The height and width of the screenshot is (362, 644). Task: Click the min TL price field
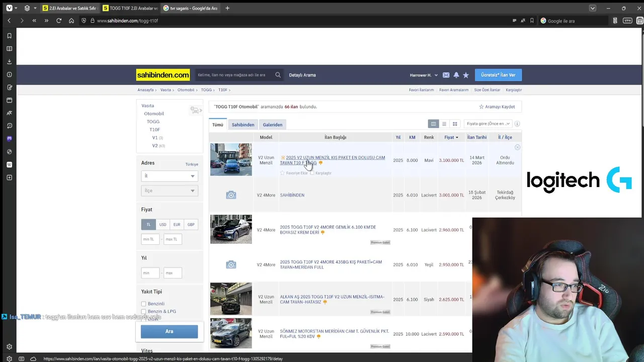[150, 239]
